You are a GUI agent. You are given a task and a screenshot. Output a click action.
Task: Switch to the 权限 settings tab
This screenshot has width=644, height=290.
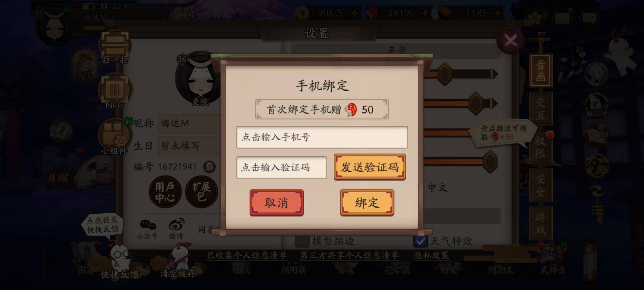(x=540, y=147)
